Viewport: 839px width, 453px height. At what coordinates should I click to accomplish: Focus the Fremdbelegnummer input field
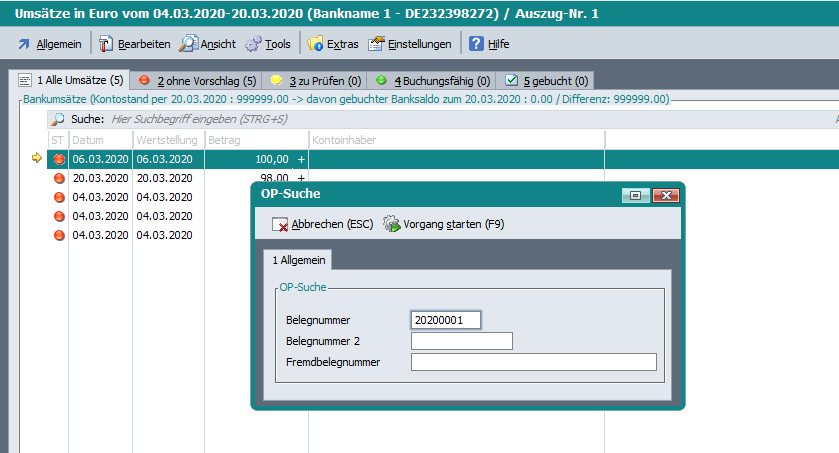coord(533,362)
